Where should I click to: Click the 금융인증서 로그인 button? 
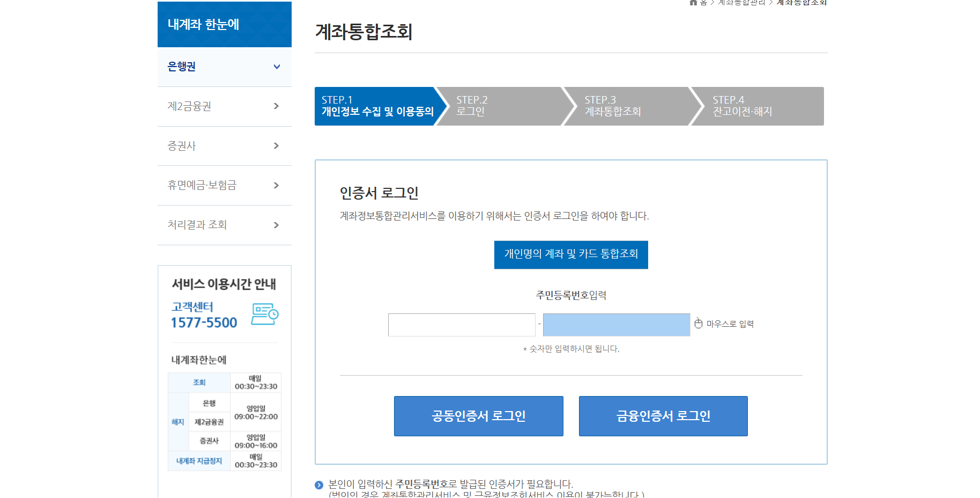(663, 416)
